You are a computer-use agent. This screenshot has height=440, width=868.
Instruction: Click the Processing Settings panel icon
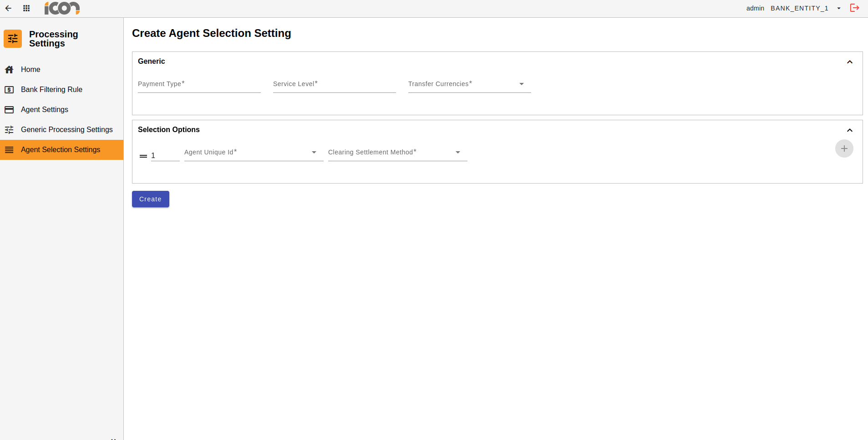pos(12,39)
